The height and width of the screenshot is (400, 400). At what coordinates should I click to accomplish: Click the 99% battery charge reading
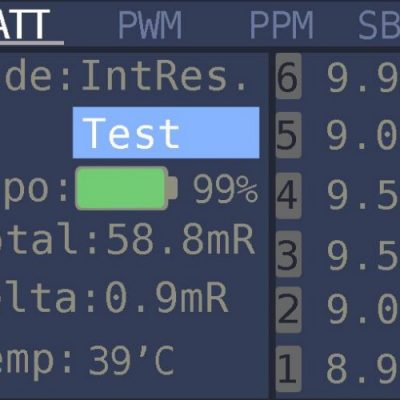point(226,189)
